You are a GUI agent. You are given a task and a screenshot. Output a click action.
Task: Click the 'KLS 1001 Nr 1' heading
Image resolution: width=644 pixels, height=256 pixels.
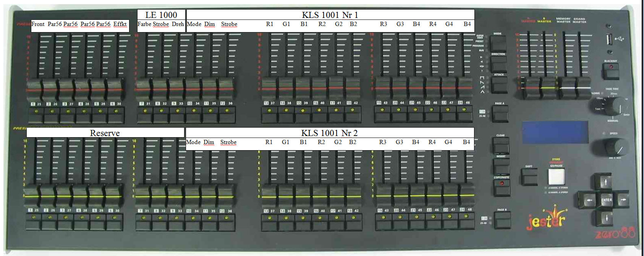(x=330, y=15)
